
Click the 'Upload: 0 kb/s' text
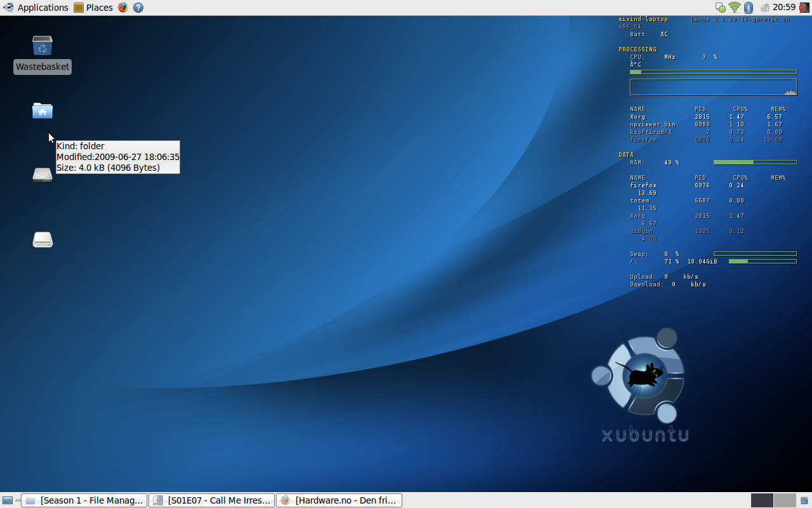[x=664, y=277]
